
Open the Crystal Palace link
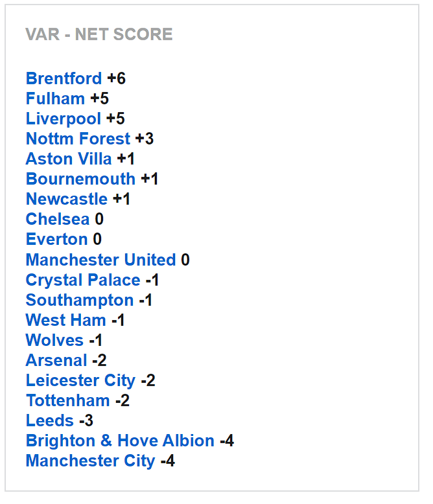pos(83,280)
